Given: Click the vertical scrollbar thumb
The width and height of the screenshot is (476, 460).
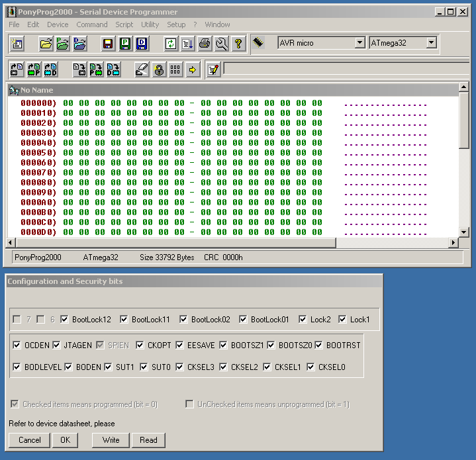Looking at the screenshot, I should pos(463,120).
